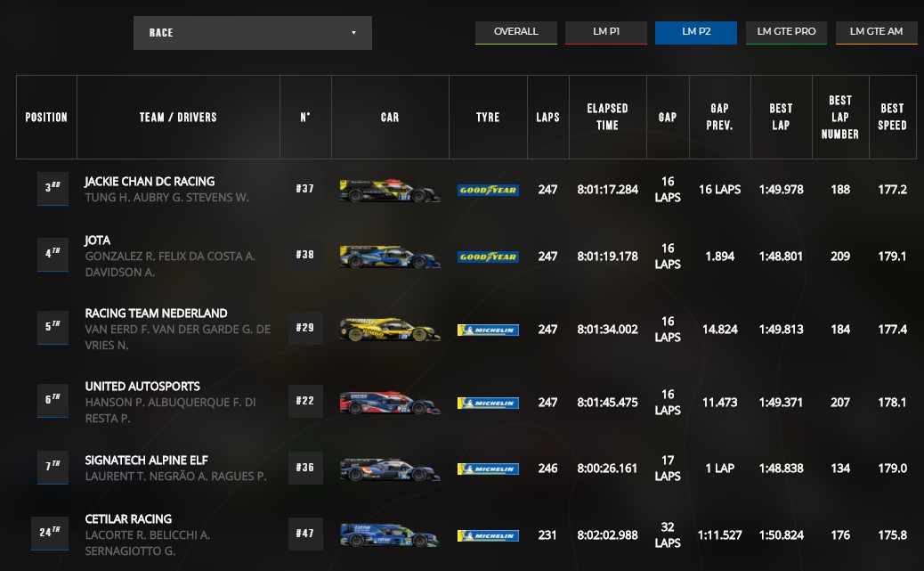Click the Jackie Chan DC Racing #37 car image
Image resolution: width=924 pixels, height=571 pixels.
pyautogui.click(x=390, y=191)
